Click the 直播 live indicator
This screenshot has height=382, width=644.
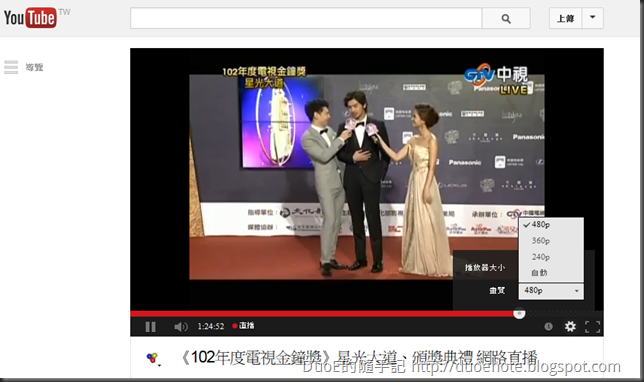pos(243,326)
